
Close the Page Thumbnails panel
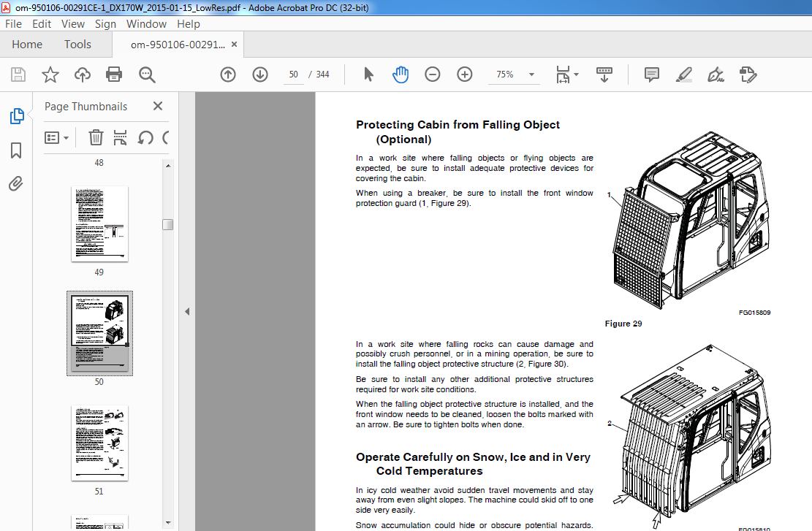[158, 106]
